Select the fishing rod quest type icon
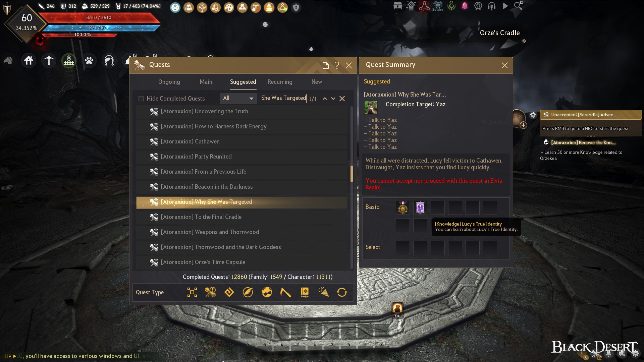Image resolution: width=644 pixels, height=362 pixels. pos(285,292)
